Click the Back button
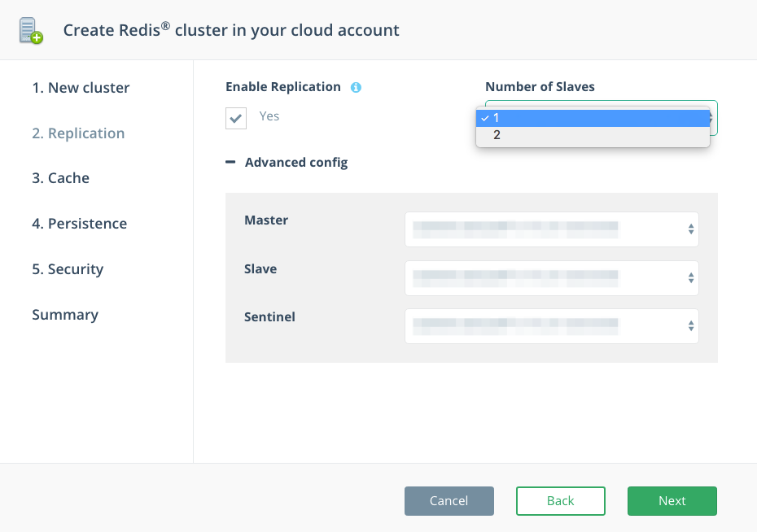 [561, 500]
